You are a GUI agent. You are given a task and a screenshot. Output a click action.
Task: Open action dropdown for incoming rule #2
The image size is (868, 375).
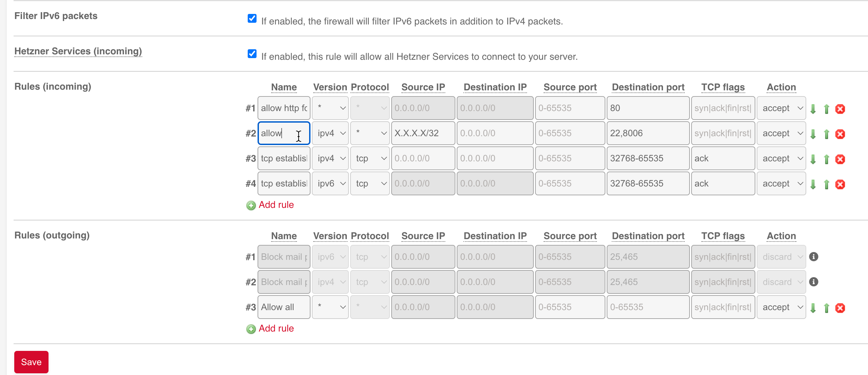(x=781, y=133)
